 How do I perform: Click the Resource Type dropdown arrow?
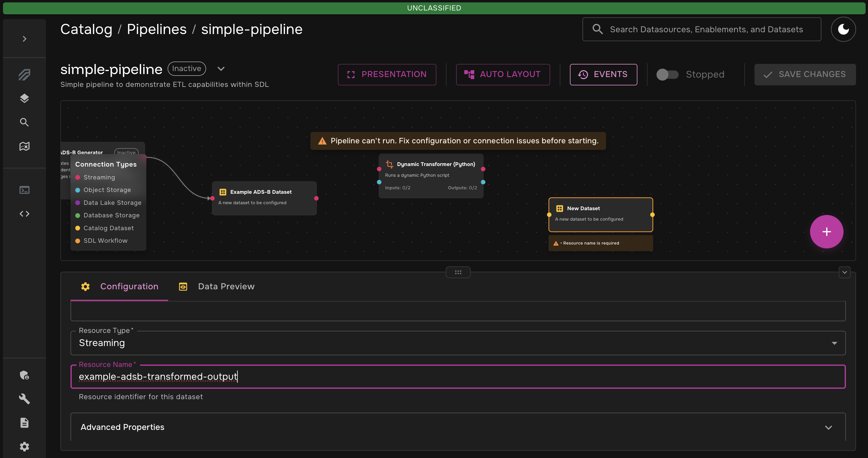click(x=834, y=343)
